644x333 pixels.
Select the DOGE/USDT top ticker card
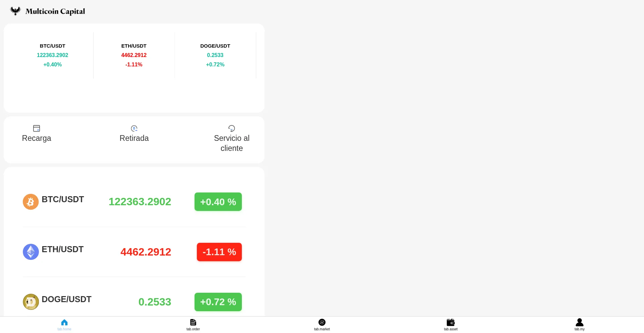[215, 55]
